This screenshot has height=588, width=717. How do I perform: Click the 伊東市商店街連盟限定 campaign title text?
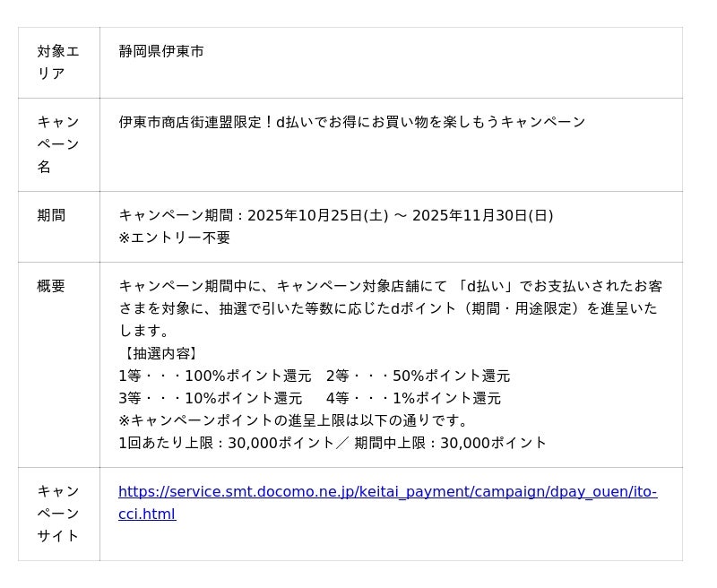pyautogui.click(x=351, y=122)
